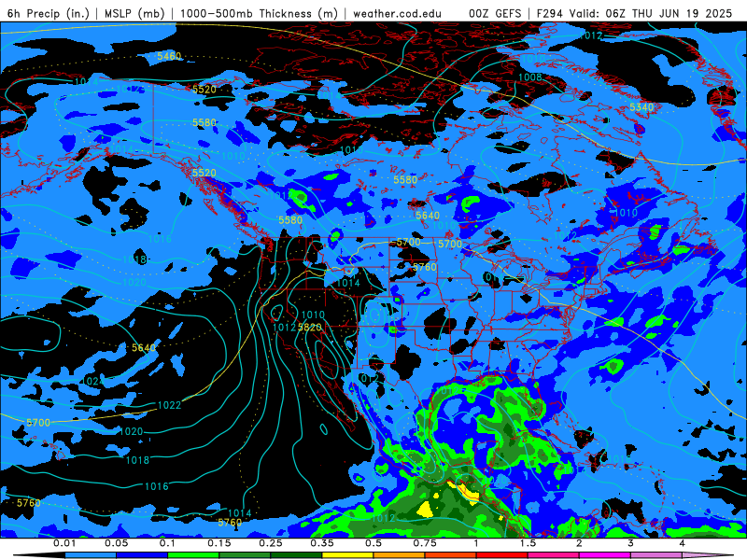Click the orange 0.5–0.75 legend swatch
Screen dimensions: 747x560
400,555
